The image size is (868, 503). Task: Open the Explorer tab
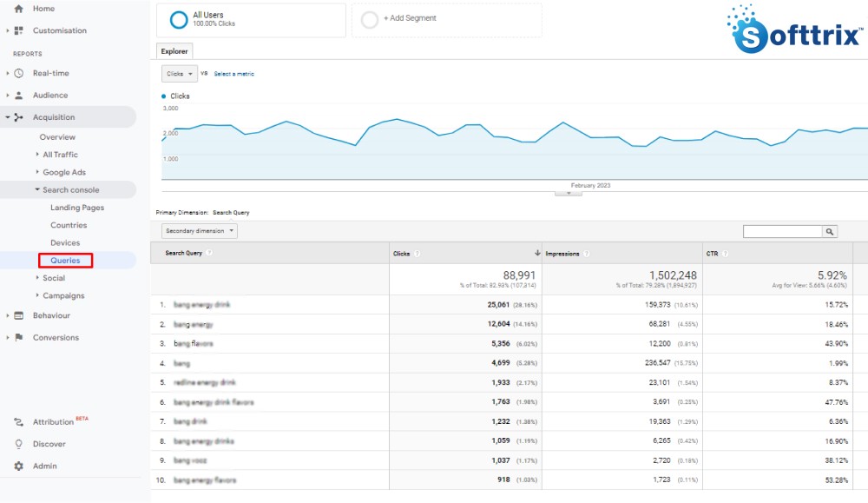click(174, 51)
